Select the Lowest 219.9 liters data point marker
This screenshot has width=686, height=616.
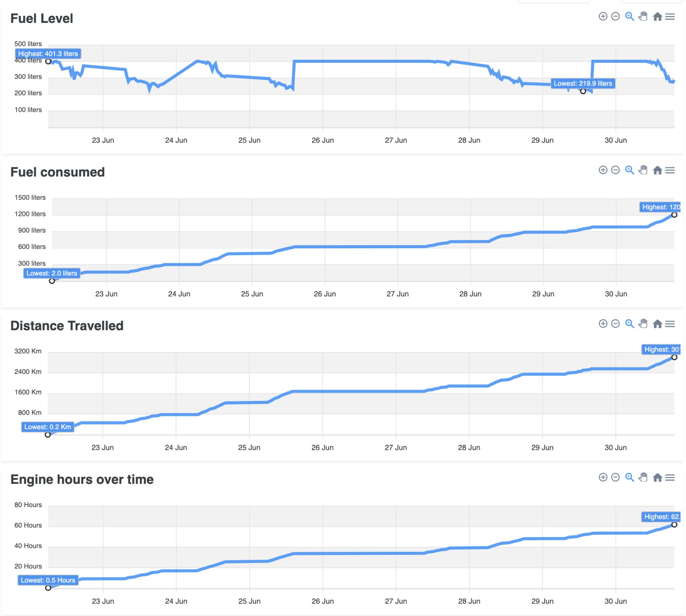(583, 92)
